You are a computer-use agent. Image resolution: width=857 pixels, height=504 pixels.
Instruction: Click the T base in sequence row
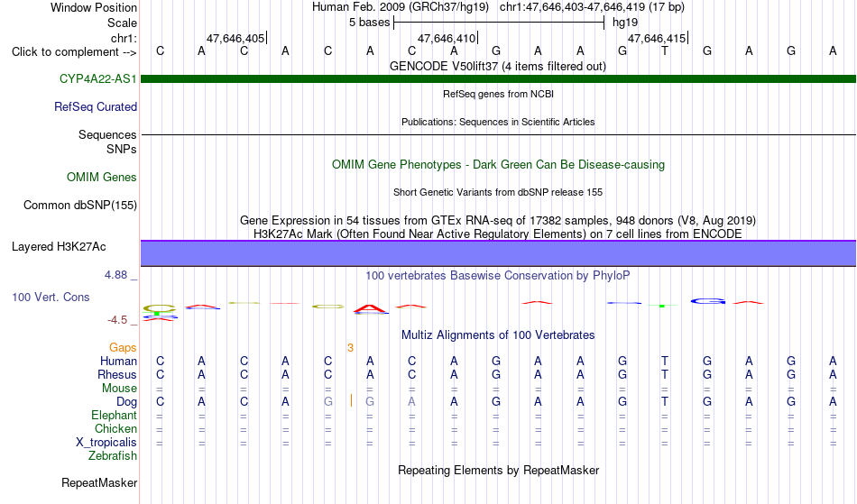click(665, 50)
